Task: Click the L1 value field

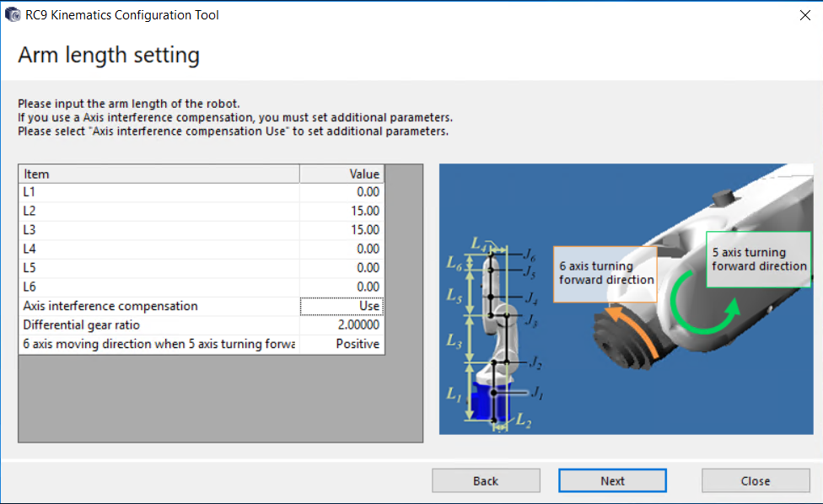Action: point(342,191)
